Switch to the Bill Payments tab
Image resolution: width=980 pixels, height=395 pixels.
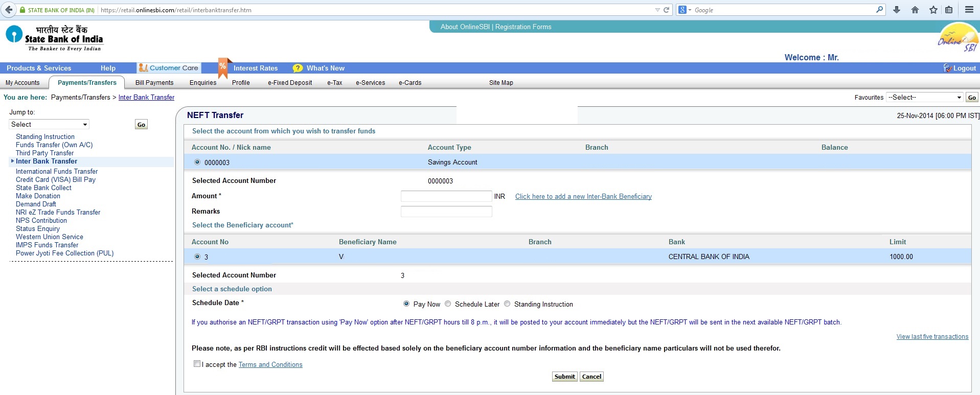pos(154,83)
